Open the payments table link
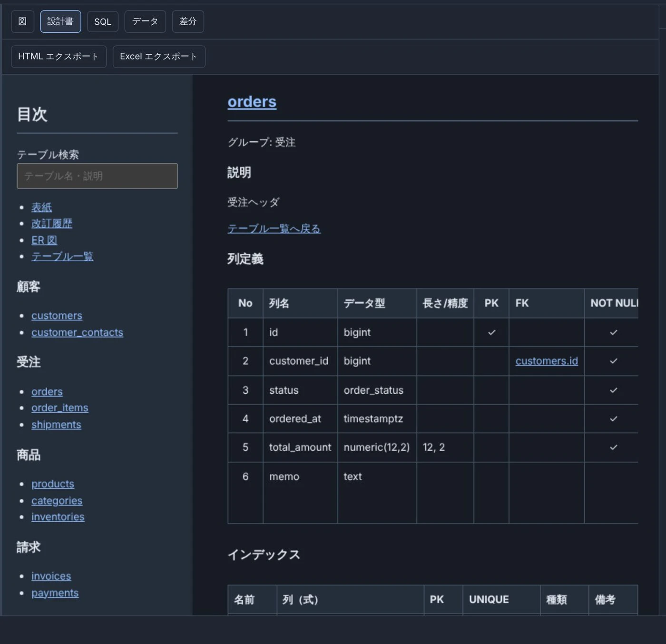 click(x=55, y=593)
